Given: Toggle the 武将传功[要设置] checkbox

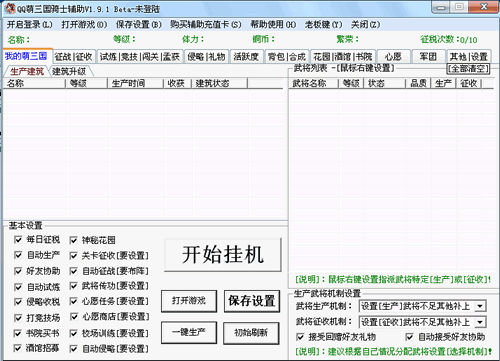Looking at the screenshot, I should (x=74, y=286).
